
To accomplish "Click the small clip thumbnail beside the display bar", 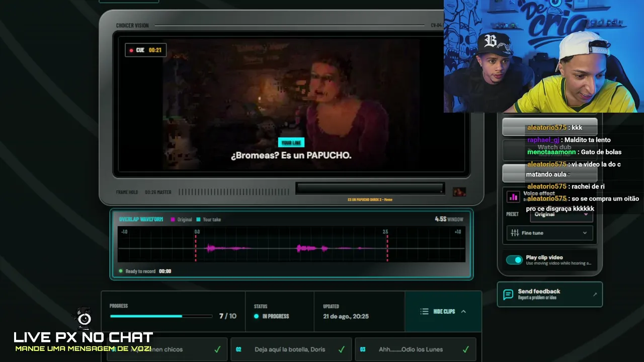I will (x=459, y=192).
